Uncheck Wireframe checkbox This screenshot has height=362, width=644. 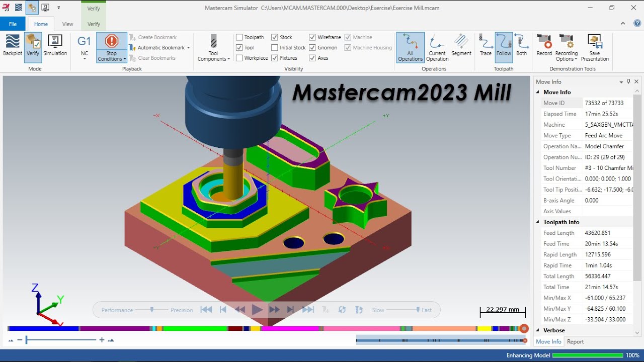pyautogui.click(x=312, y=37)
